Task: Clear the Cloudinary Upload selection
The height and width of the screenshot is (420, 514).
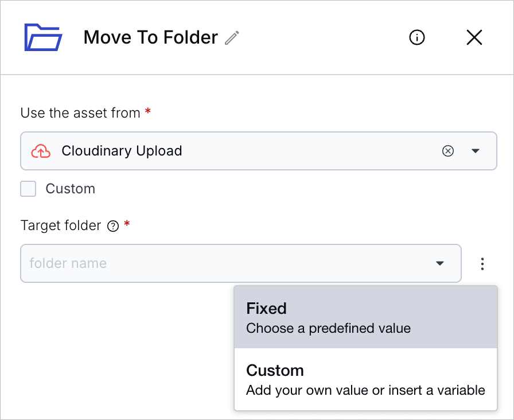Action: 448,151
